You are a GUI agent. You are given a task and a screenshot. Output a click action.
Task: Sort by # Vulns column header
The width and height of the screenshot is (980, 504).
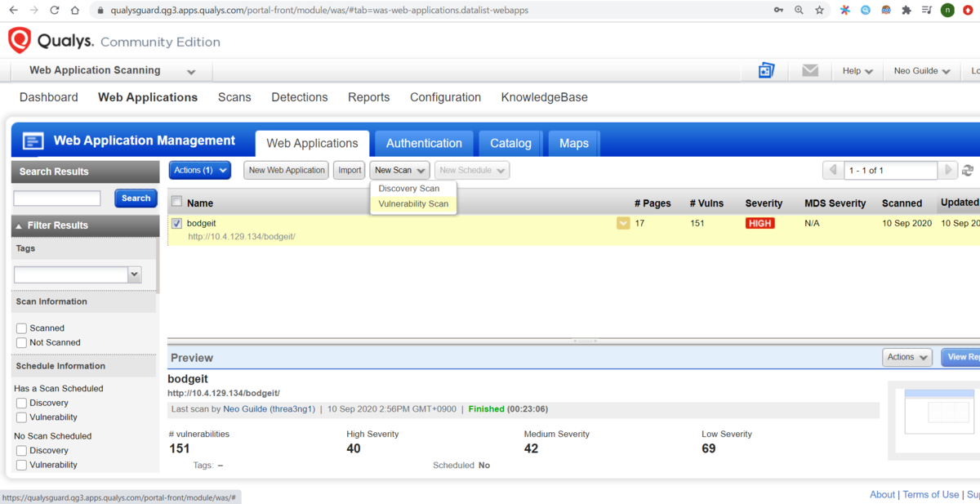point(708,203)
